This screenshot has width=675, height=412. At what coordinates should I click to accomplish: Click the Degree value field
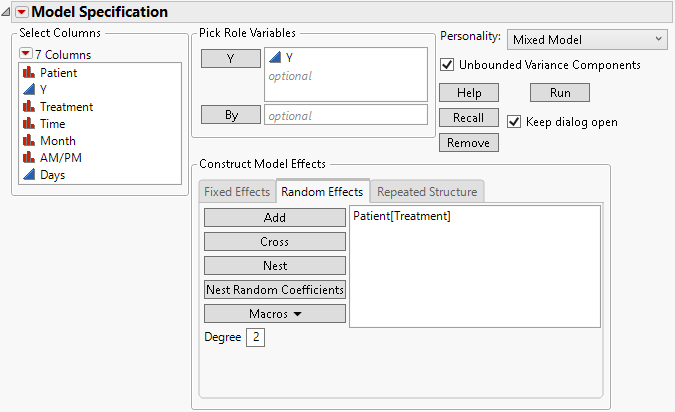click(x=257, y=338)
